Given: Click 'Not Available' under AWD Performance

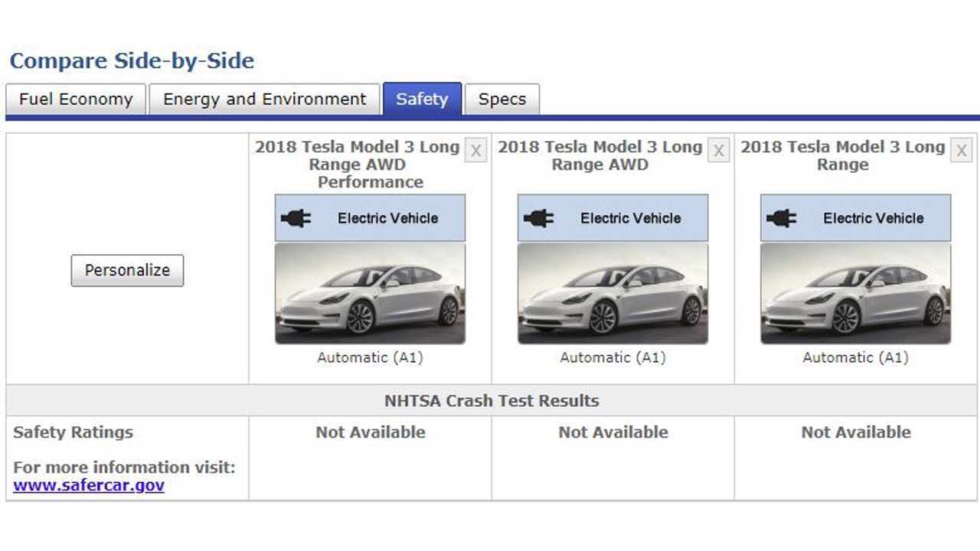Looking at the screenshot, I should [371, 432].
